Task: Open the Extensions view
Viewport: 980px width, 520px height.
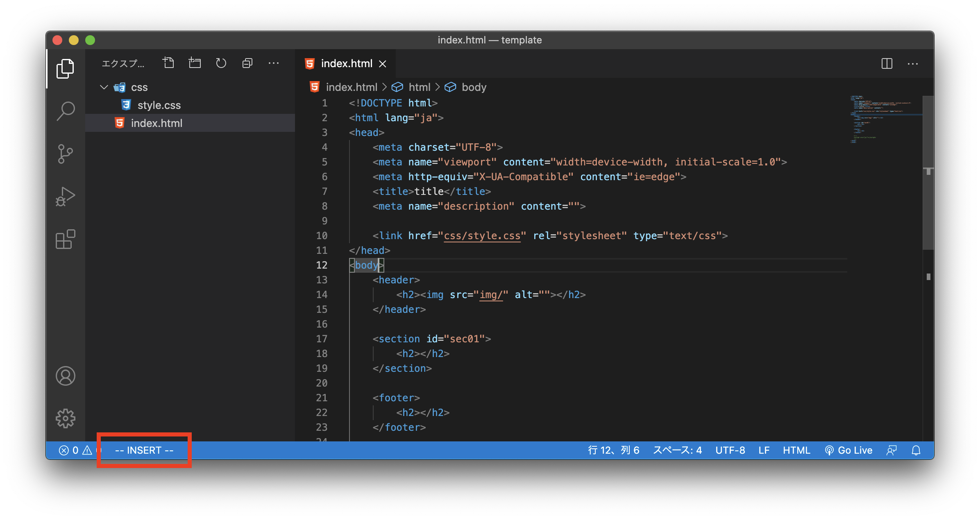Action: pyautogui.click(x=65, y=239)
